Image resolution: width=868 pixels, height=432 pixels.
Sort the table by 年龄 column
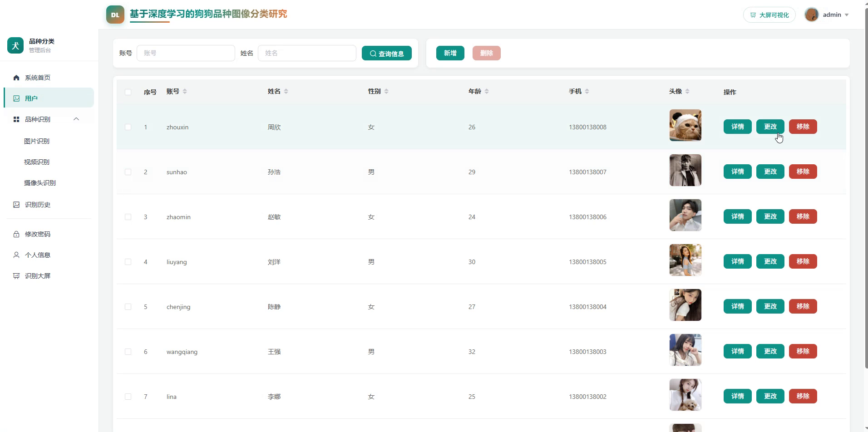pyautogui.click(x=487, y=91)
